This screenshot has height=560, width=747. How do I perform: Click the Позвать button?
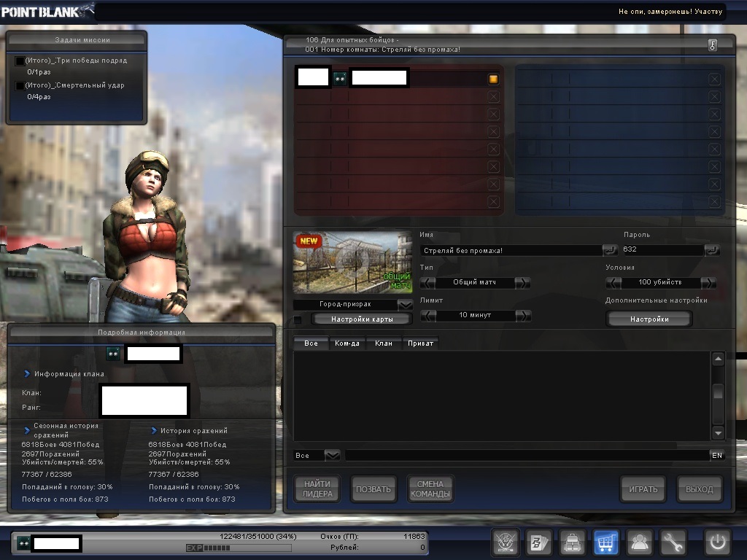pos(373,489)
